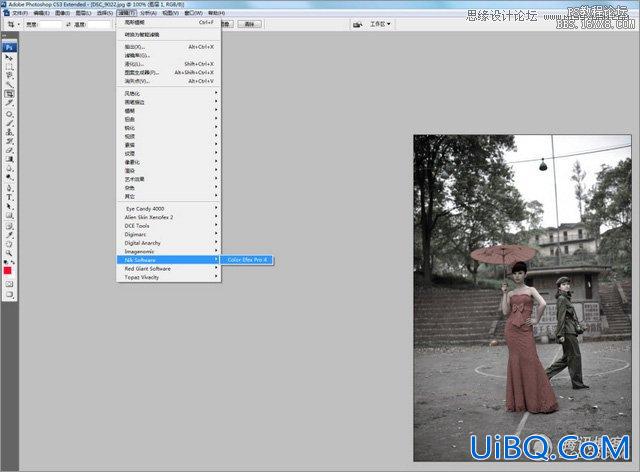640x472 pixels.
Task: Select the Brush tool
Action: (9, 123)
